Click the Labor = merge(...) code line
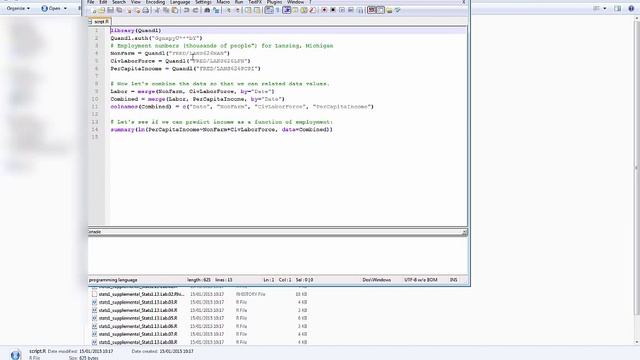 [x=192, y=91]
